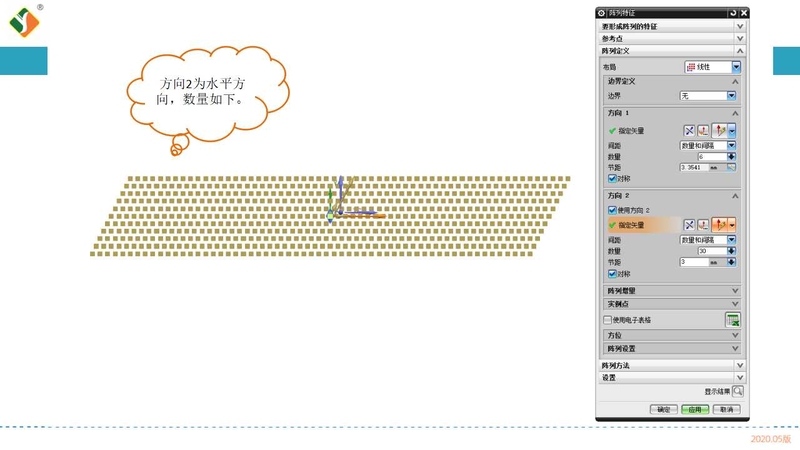Click the 数量 input field showing 30
This screenshot has height=450, width=800.
point(712,251)
